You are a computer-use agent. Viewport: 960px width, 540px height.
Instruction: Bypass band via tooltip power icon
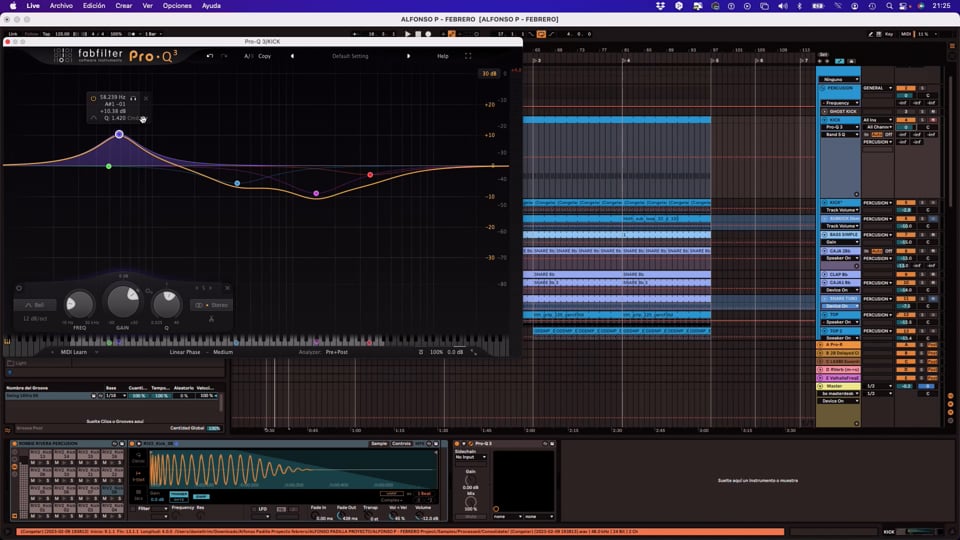pyautogui.click(x=93, y=98)
